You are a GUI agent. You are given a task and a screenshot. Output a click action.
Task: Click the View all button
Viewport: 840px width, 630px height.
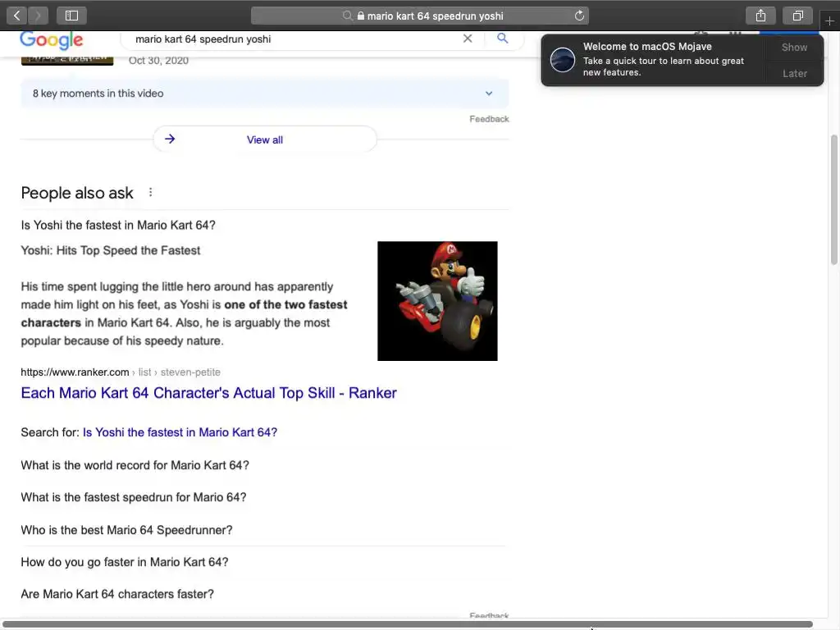click(265, 139)
